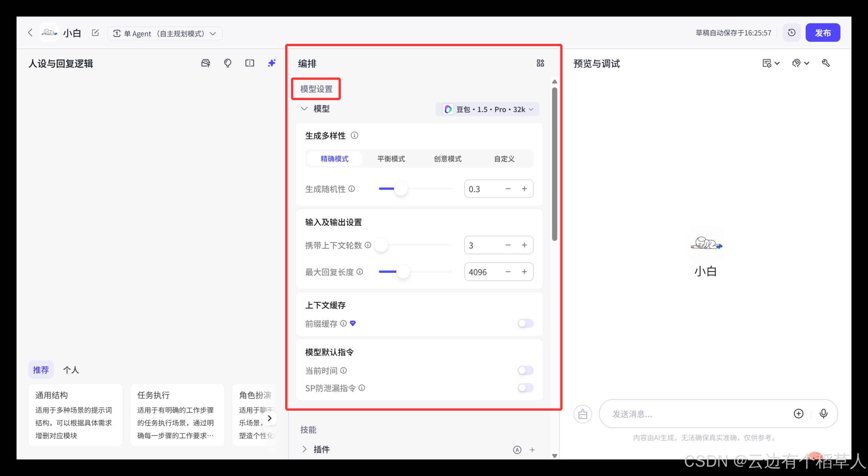Click the split-view comparison icon
The height and width of the screenshot is (476, 868).
(250, 63)
